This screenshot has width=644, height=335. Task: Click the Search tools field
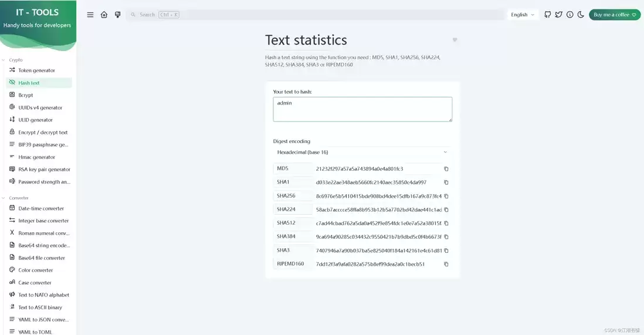tap(315, 15)
